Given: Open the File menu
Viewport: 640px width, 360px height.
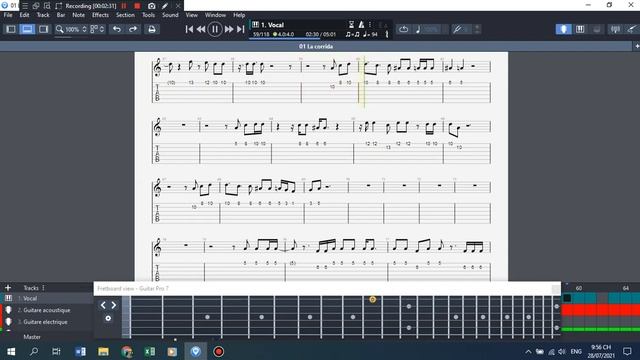Looking at the screenshot, I should tap(8, 15).
